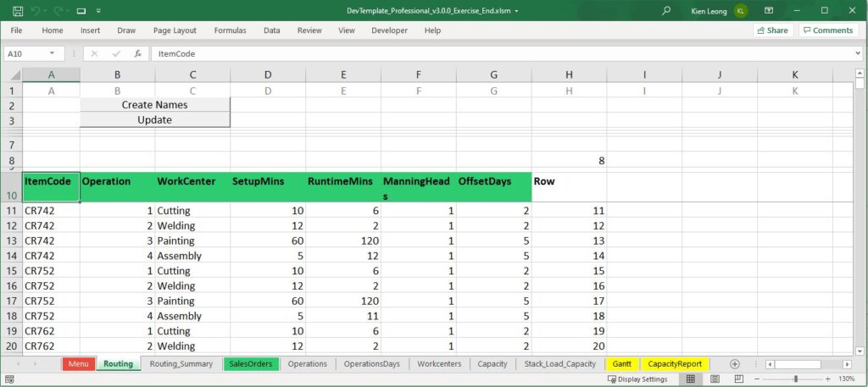The height and width of the screenshot is (387, 868).
Task: Switch to Page Break Preview
Action: (737, 379)
